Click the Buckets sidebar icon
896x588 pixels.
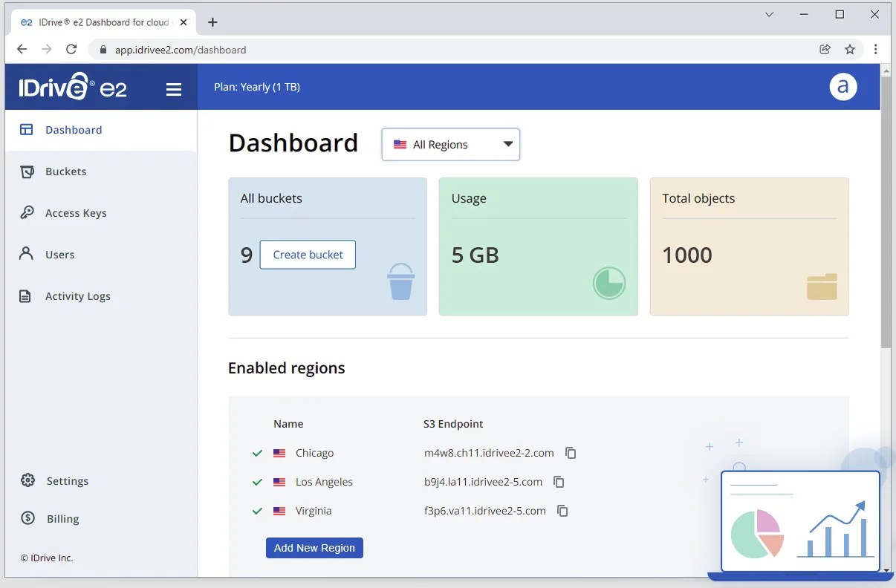click(x=27, y=171)
